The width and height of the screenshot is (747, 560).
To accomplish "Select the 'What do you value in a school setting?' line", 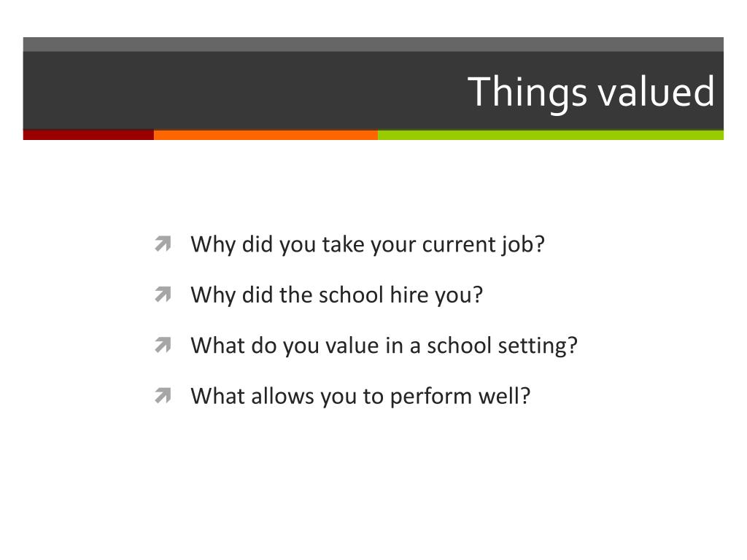I will point(384,346).
